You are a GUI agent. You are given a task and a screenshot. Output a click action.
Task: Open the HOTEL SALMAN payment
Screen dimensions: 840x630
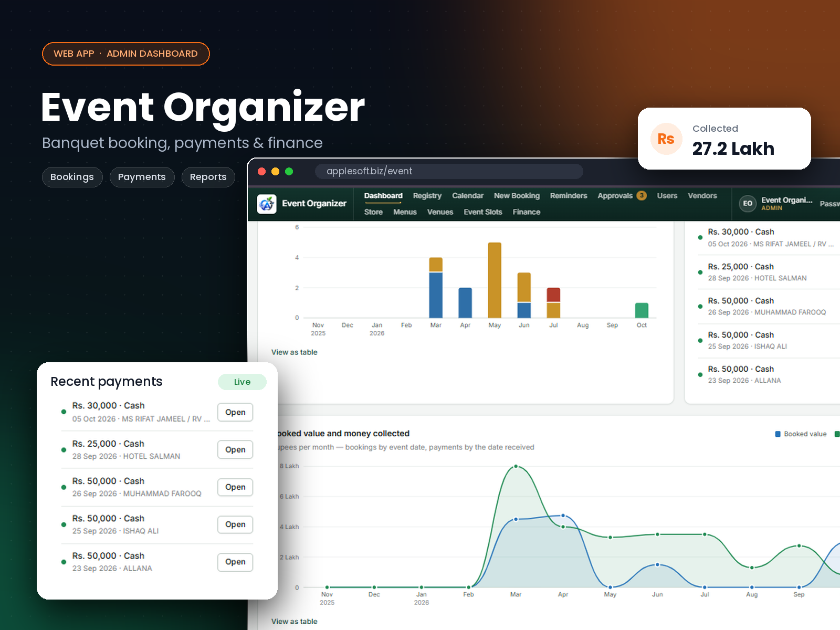click(x=235, y=450)
